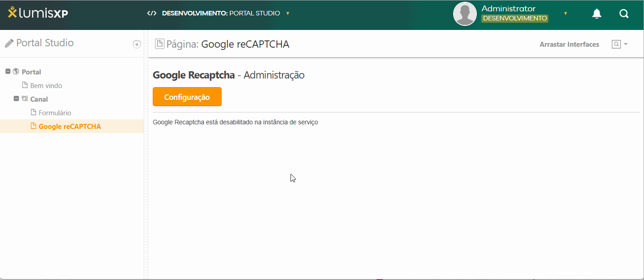Click Arrastar Interfaces link
The image size is (644, 280).
coord(569,44)
